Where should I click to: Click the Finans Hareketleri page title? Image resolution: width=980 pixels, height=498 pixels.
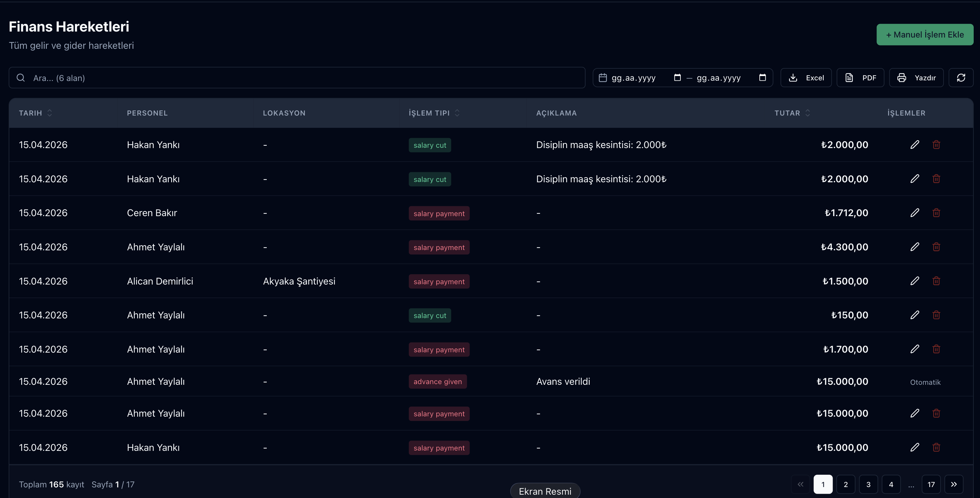coord(69,27)
